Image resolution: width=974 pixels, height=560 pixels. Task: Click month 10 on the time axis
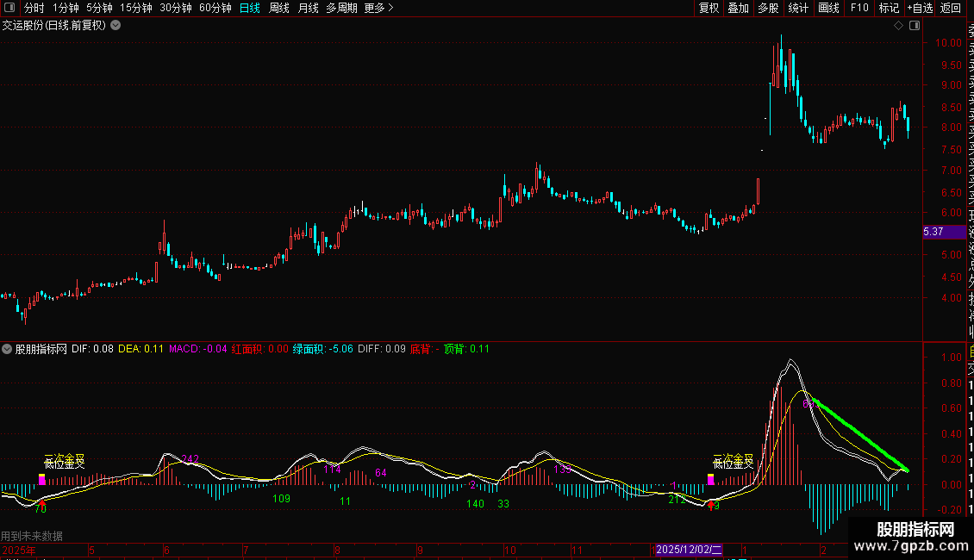(x=509, y=550)
